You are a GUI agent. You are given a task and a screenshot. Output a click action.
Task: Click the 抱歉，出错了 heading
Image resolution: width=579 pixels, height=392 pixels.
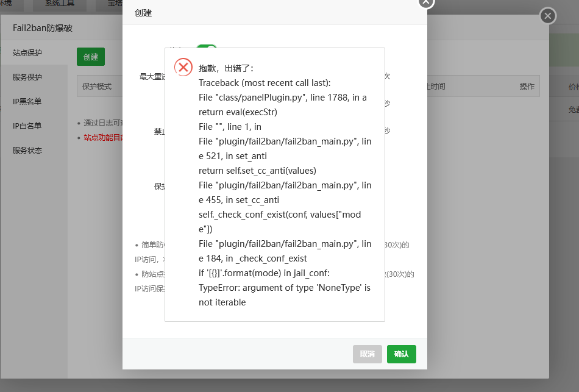226,68
